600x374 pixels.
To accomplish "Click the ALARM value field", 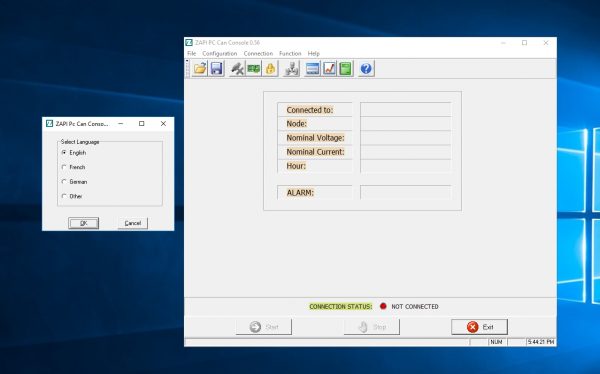I will click(x=406, y=193).
